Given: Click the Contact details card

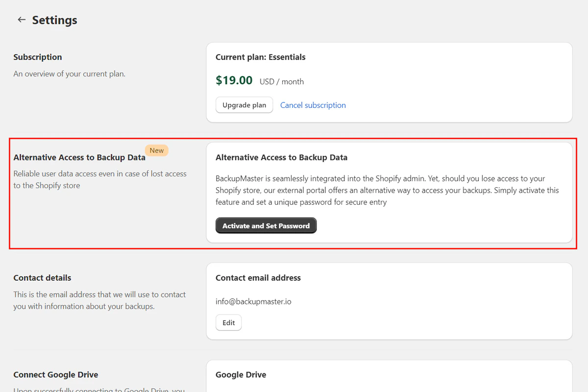Looking at the screenshot, I should click(x=390, y=301).
